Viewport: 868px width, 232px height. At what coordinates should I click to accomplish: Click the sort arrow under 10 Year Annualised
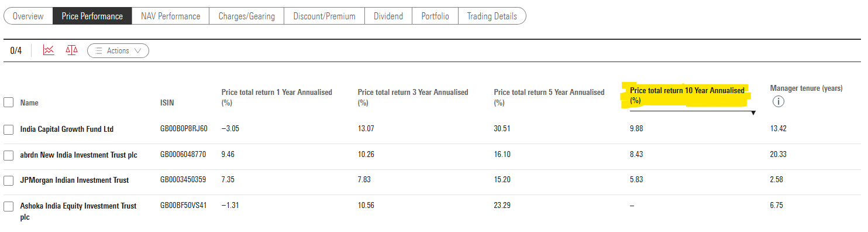tap(753, 113)
